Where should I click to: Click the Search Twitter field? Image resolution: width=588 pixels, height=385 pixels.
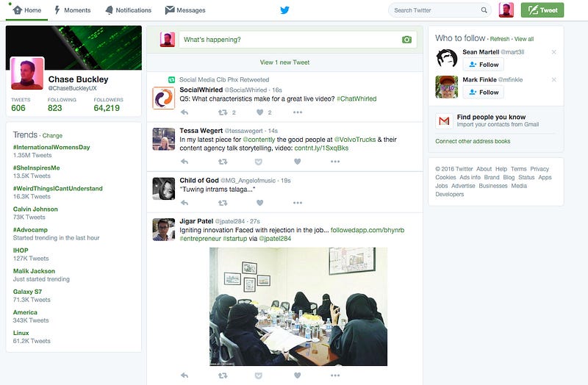click(x=440, y=10)
